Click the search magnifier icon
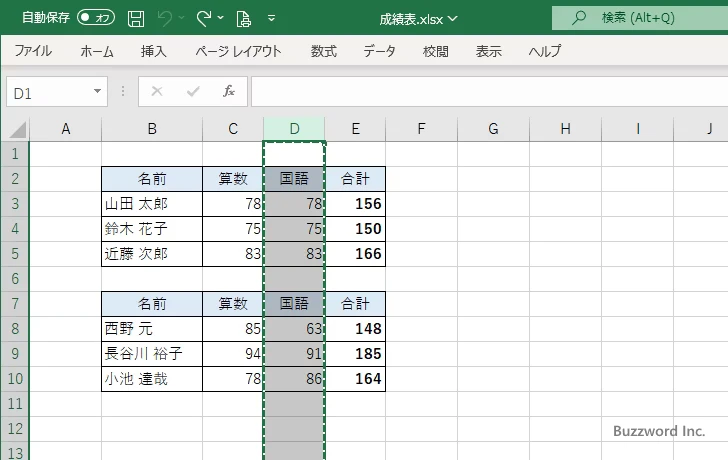The image size is (728, 460). pyautogui.click(x=578, y=18)
